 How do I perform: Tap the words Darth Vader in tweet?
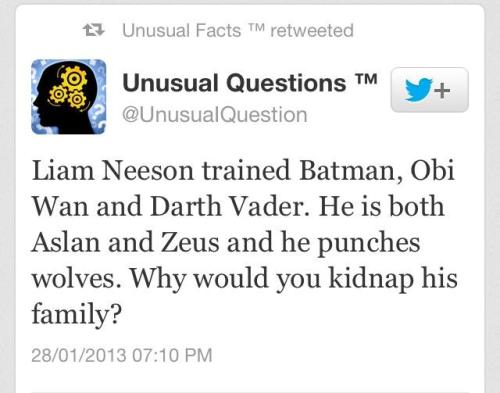tap(230, 206)
